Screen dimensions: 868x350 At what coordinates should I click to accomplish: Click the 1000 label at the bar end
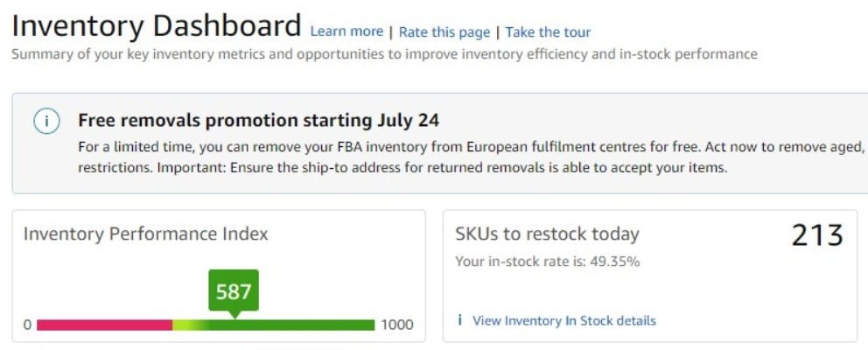tap(396, 325)
